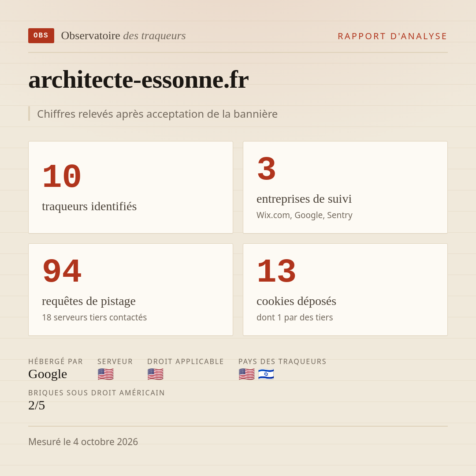
Task: Click the US flag under Pays des traqueurs
Action: click(x=246, y=374)
